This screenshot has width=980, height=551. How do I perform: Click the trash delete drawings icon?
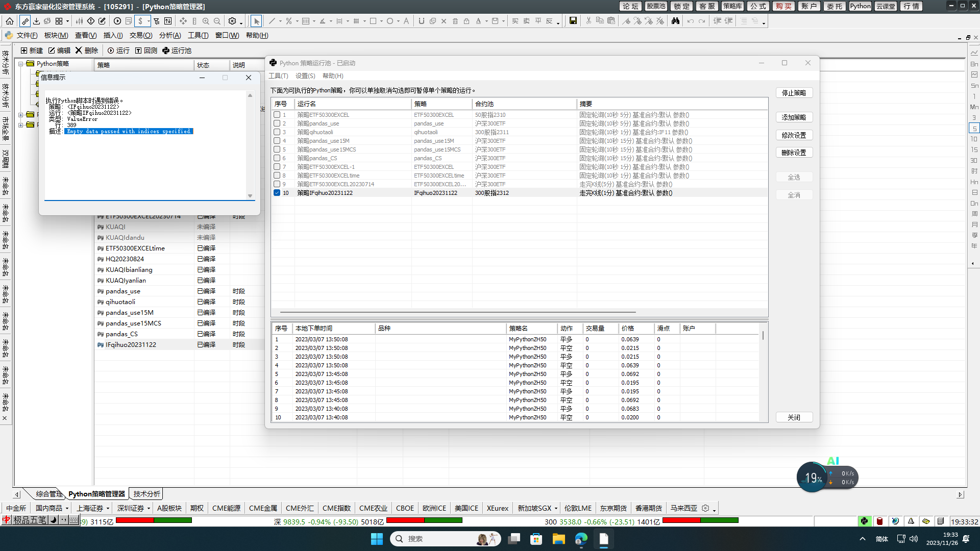click(455, 21)
